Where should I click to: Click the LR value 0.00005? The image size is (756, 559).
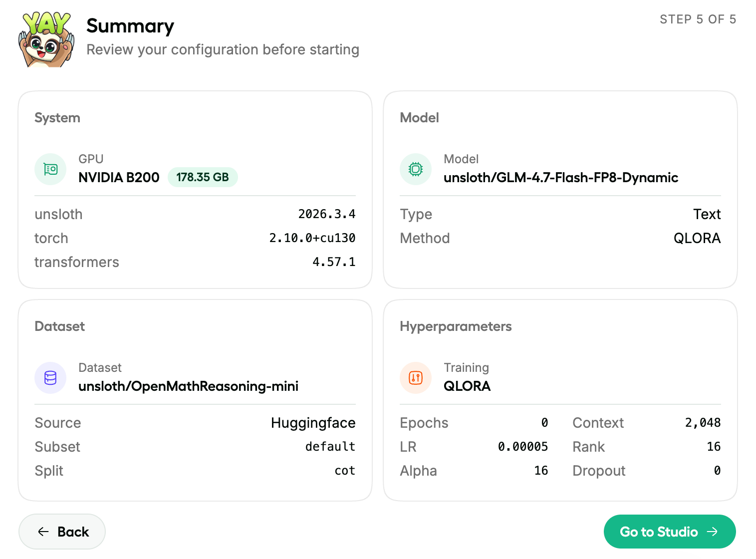pos(522,447)
